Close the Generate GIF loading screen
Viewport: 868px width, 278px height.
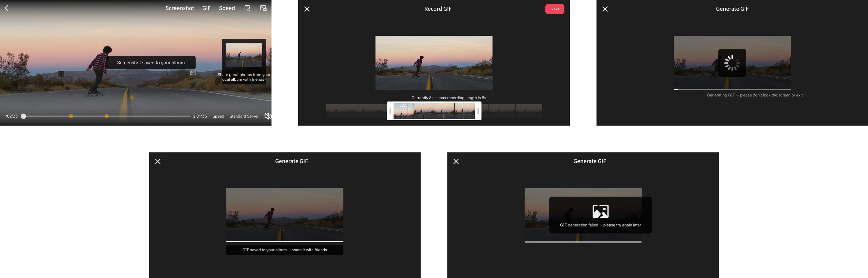click(605, 9)
